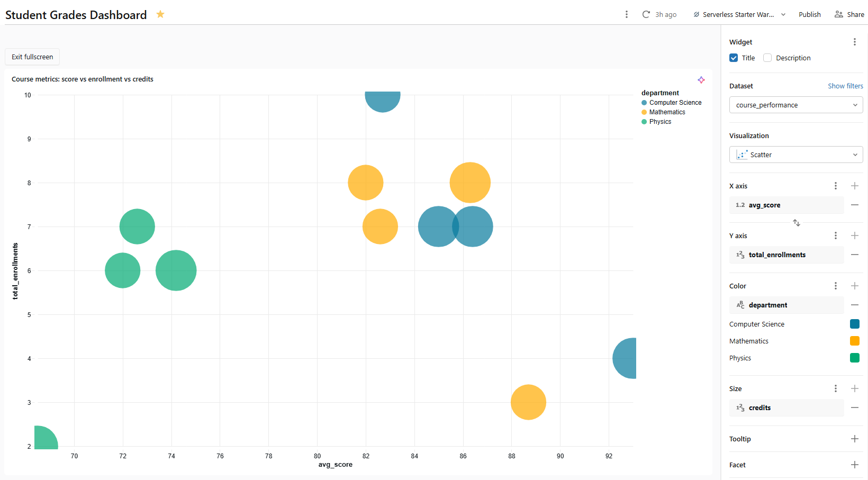Open X axis options kebab menu
This screenshot has width=868, height=480.
(x=836, y=186)
